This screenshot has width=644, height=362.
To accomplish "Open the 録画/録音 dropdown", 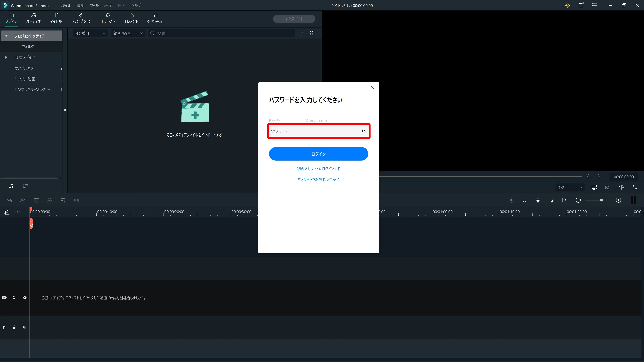I will pos(128,33).
